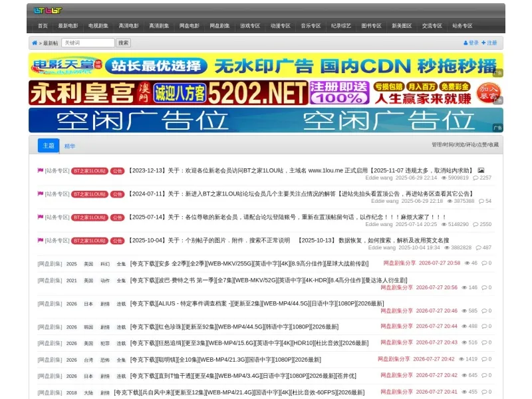
Task: Click the BTBT site logo
Action: (48, 11)
